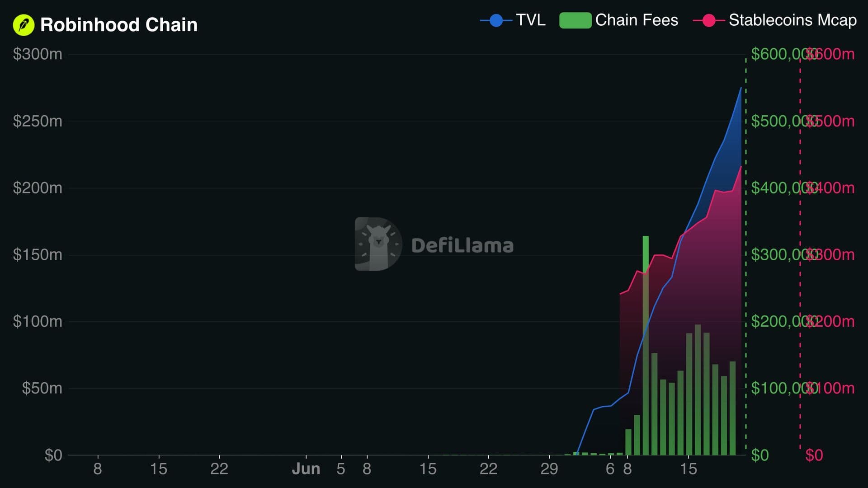Click the 29 date axis label

coord(549,469)
